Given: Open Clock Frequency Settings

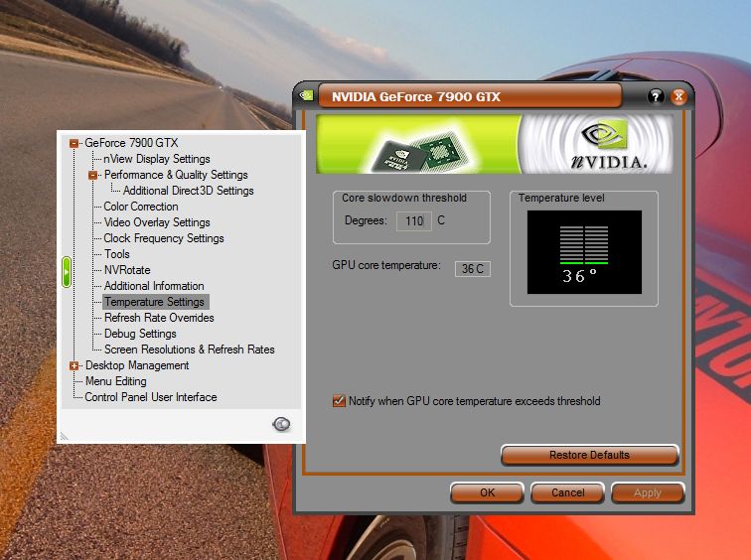Looking at the screenshot, I should coord(164,238).
